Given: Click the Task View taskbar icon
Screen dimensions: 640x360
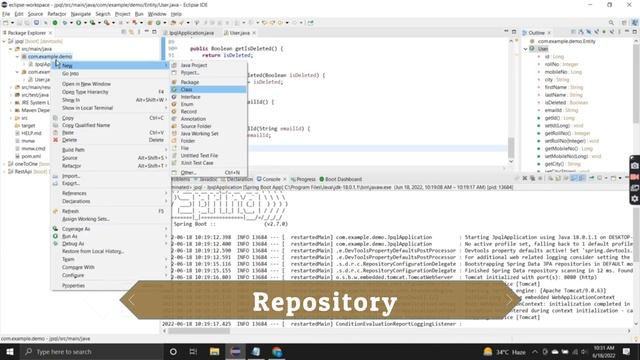Looking at the screenshot, I should click(x=193, y=351).
